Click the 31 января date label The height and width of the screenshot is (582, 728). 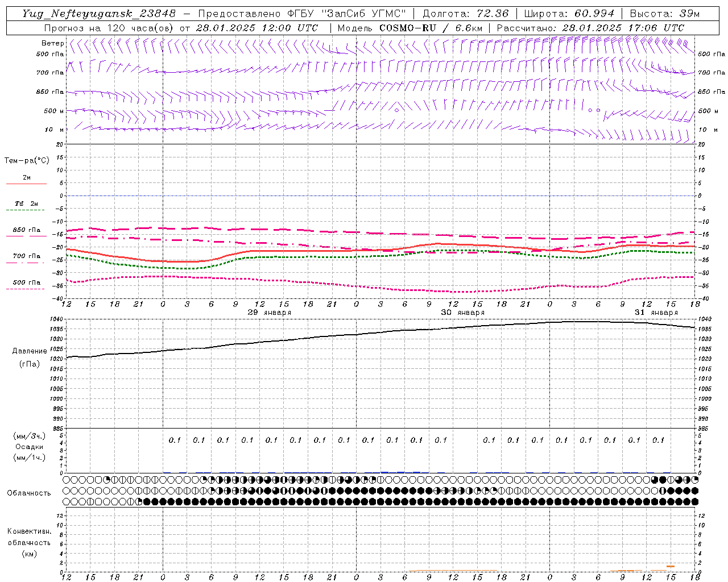pos(656,313)
